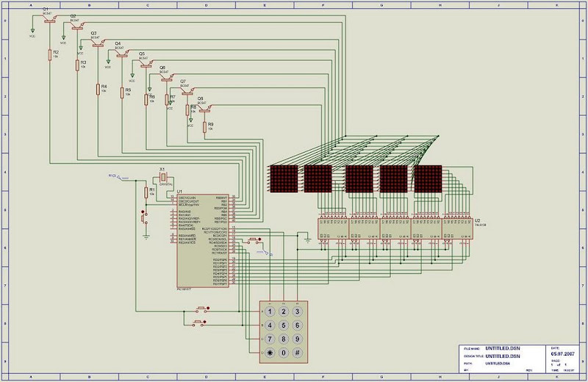Viewport: 588px width, 382px height.
Task: Click keypad key 7
Action: pos(270,339)
